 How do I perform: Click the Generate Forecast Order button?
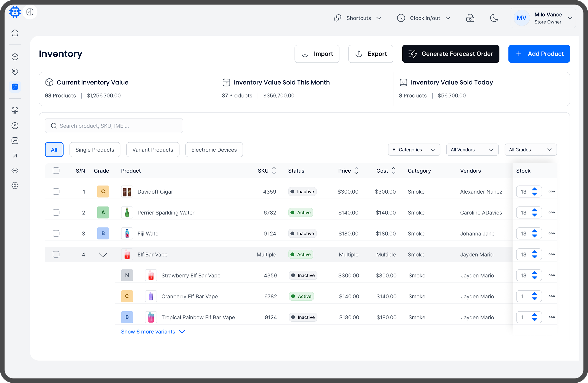(x=450, y=54)
